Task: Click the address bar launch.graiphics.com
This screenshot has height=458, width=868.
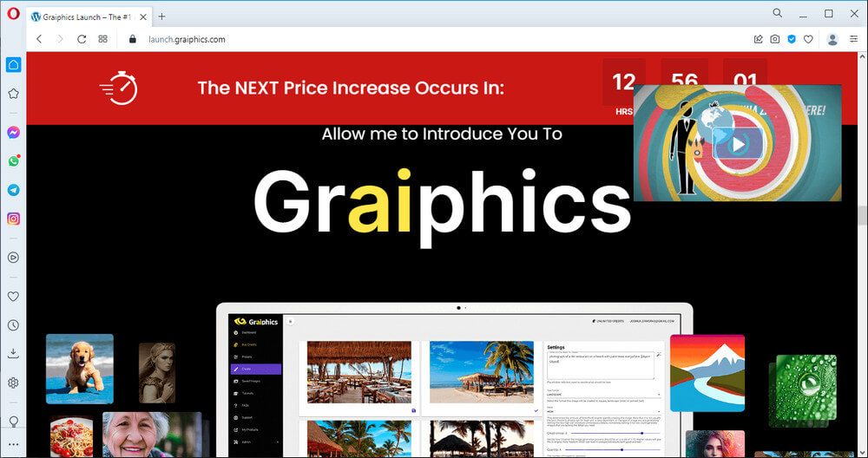Action: [x=187, y=39]
